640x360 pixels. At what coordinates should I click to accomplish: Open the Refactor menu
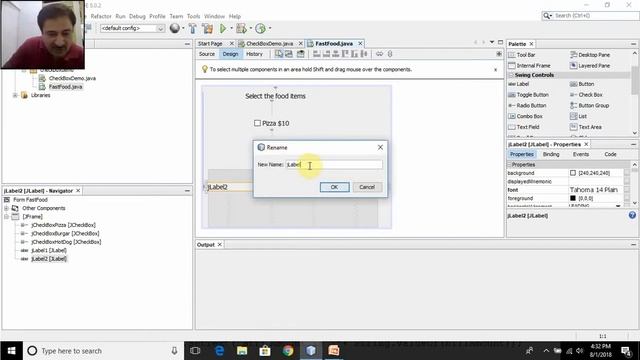(101, 16)
